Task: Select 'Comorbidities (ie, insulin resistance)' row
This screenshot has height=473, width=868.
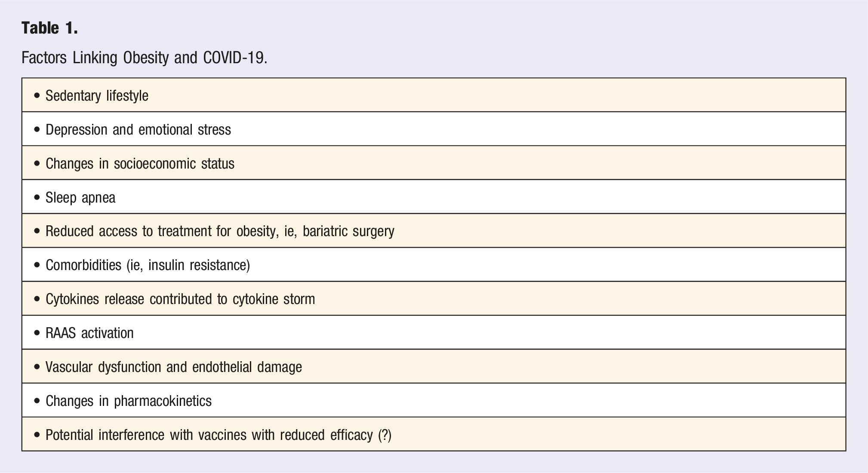Action: pos(434,264)
